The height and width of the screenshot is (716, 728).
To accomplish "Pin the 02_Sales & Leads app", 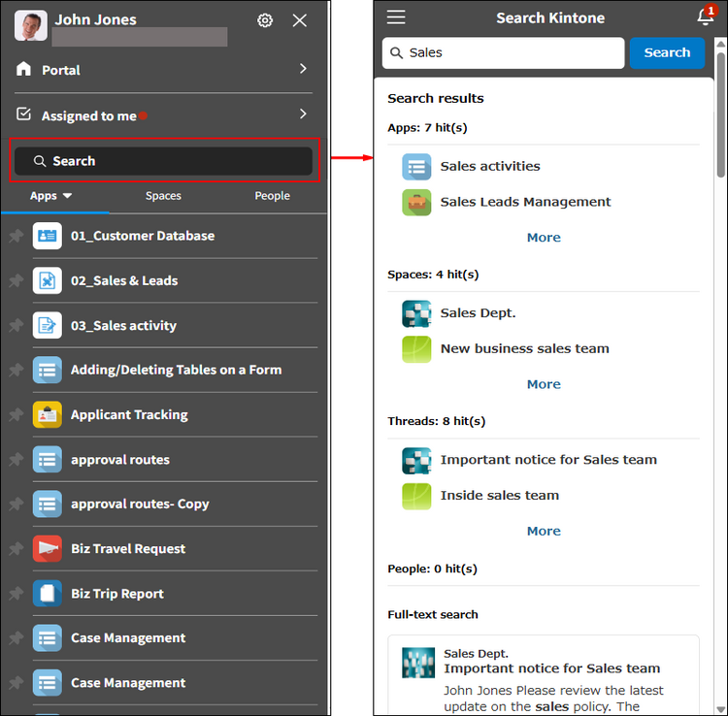I will point(17,280).
